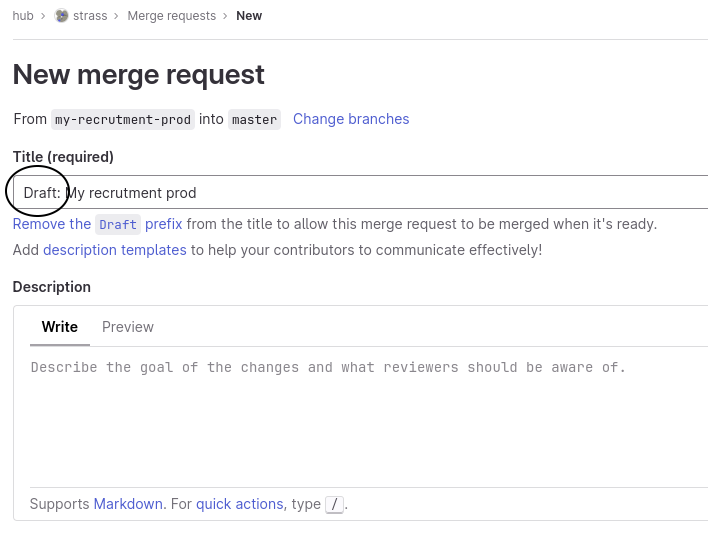Click "Remove the Draft prefix" link

tap(98, 224)
